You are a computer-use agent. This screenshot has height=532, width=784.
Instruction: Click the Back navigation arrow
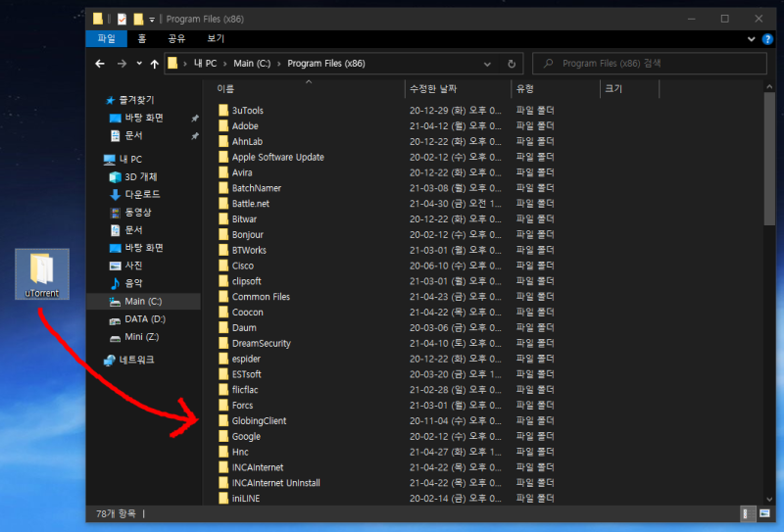(100, 64)
